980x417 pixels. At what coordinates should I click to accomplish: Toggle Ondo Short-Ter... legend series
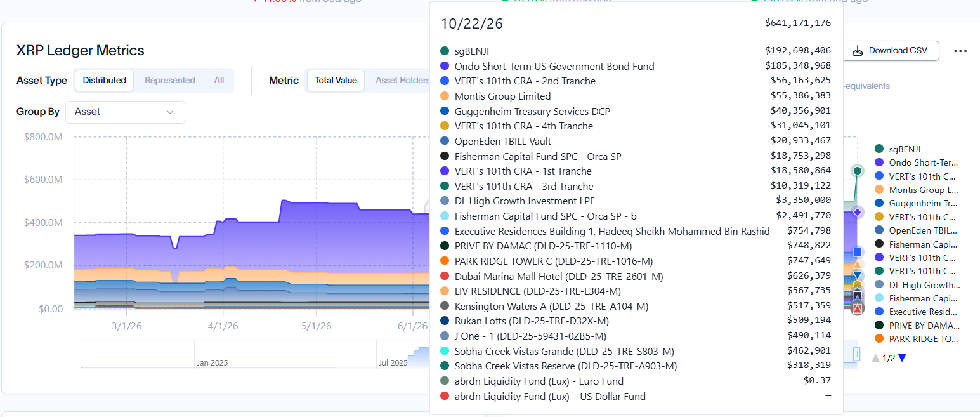pos(917,162)
